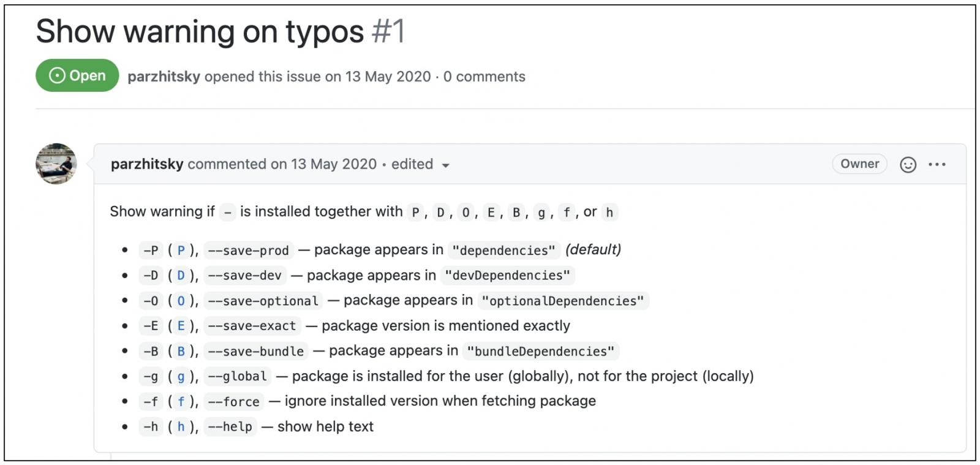Click the green Open status badge
The height and width of the screenshot is (465, 980).
(77, 75)
